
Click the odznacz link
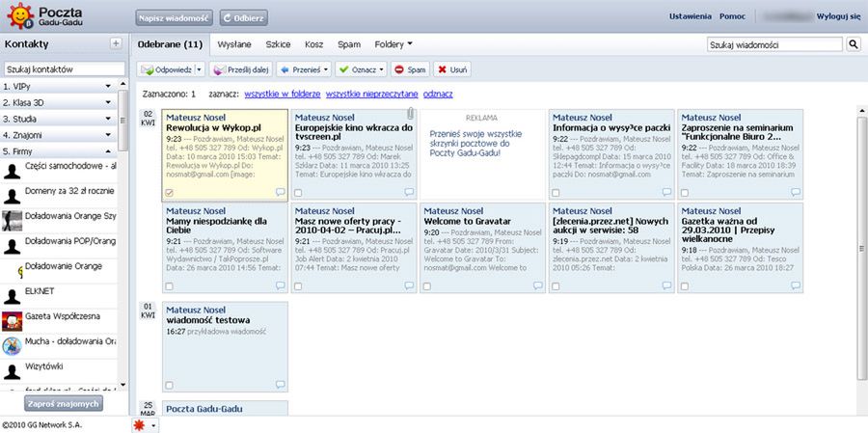(x=438, y=95)
